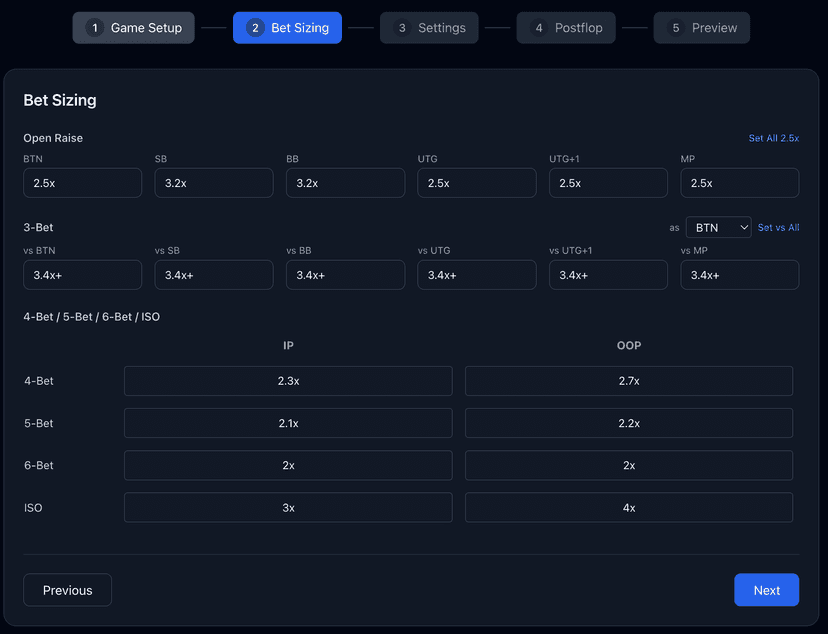Select the SB open raise 3.2x field
This screenshot has width=828, height=634.
click(x=213, y=182)
